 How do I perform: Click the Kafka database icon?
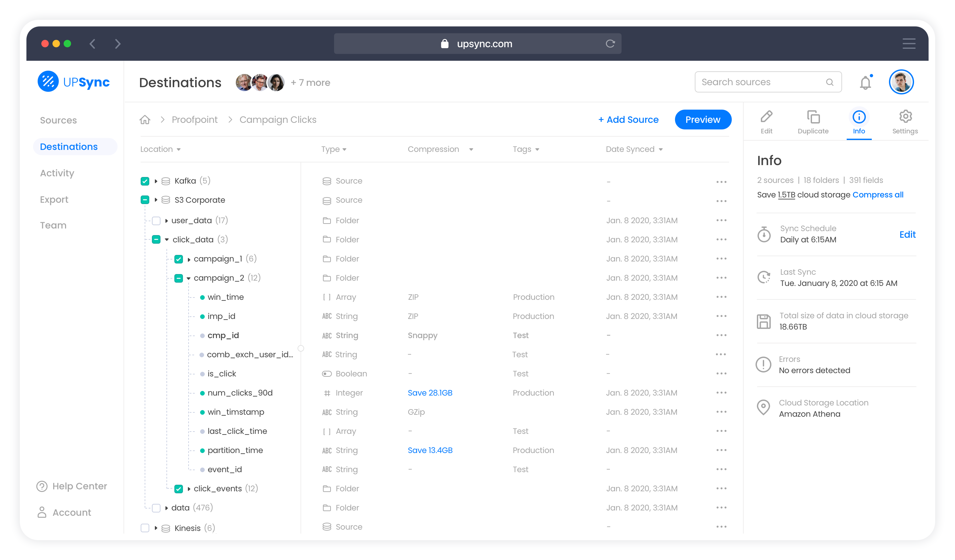[x=166, y=181]
